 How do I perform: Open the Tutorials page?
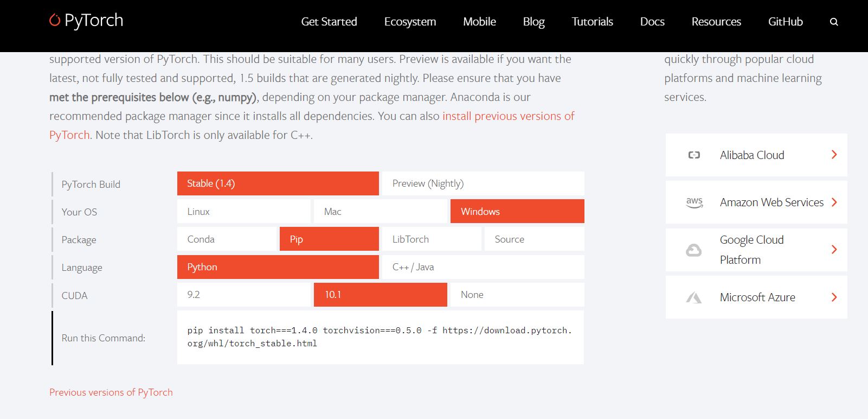[592, 22]
